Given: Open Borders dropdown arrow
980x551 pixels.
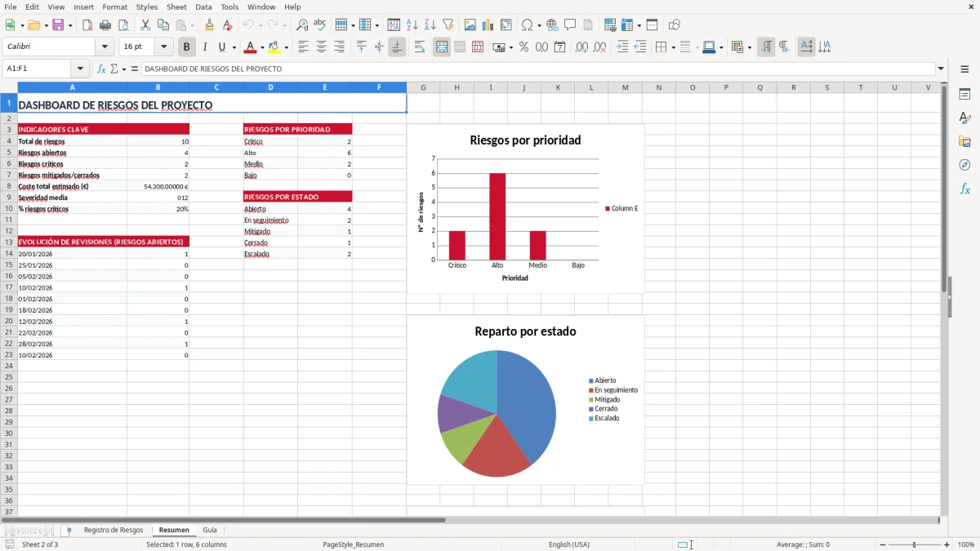Looking at the screenshot, I should [672, 47].
